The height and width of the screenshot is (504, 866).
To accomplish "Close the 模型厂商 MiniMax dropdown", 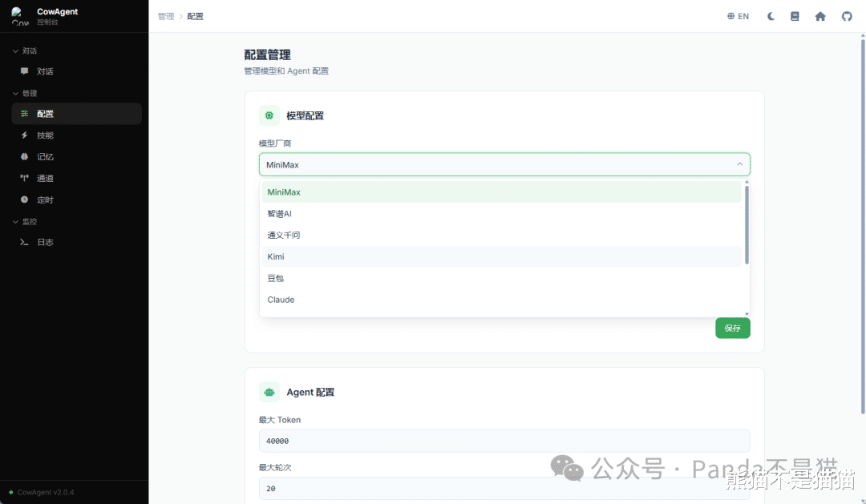I will coord(504,164).
